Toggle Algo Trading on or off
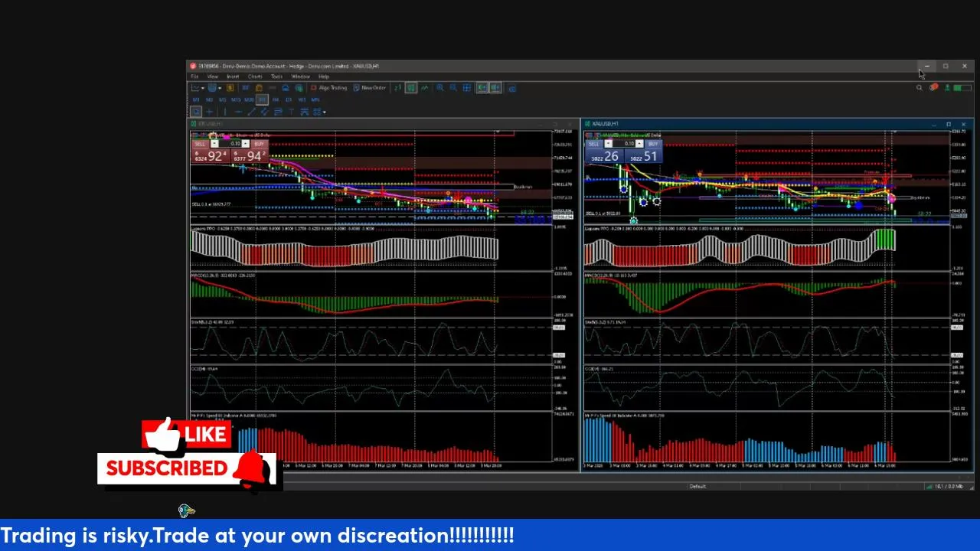Image resolution: width=980 pixels, height=551 pixels. tap(329, 88)
